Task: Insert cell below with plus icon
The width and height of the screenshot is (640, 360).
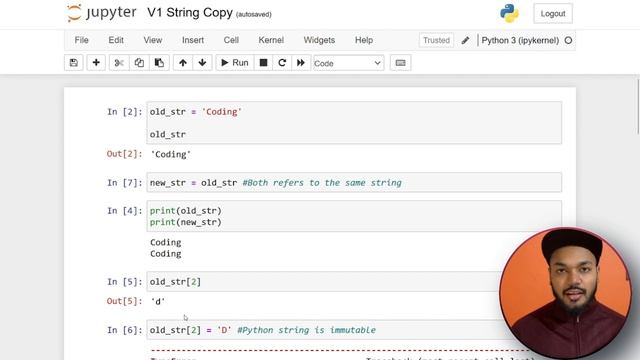Action: [96, 63]
